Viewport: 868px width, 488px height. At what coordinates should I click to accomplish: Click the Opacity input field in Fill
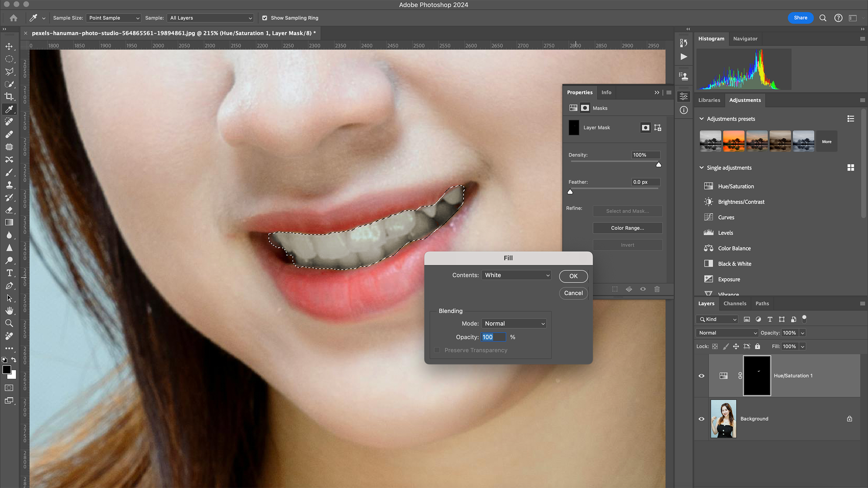pyautogui.click(x=493, y=337)
